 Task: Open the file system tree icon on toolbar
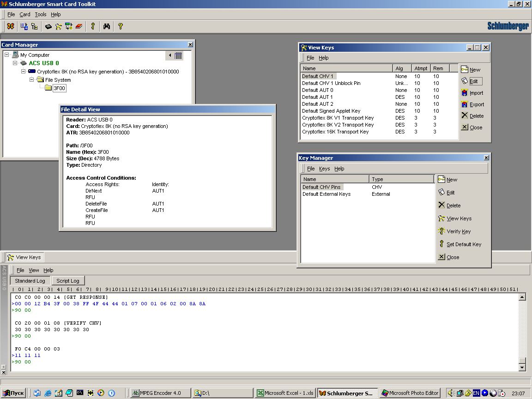35,26
